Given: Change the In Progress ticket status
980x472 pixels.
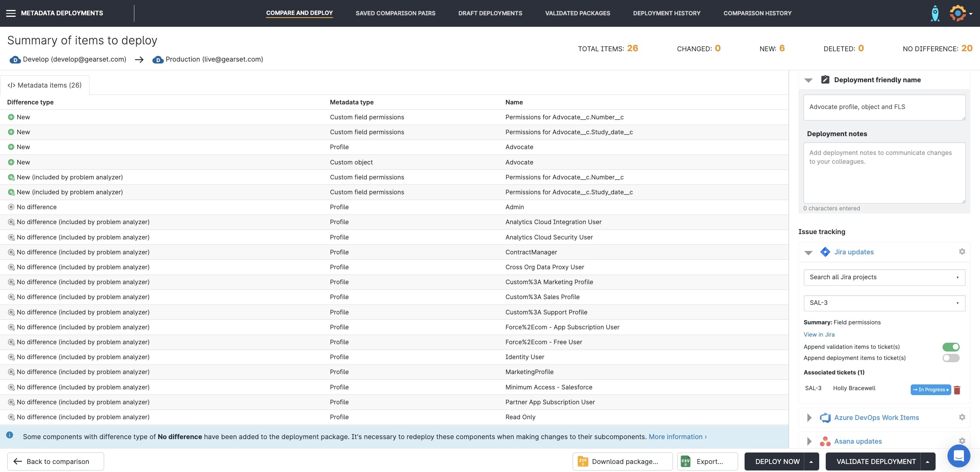Looking at the screenshot, I should (x=931, y=390).
